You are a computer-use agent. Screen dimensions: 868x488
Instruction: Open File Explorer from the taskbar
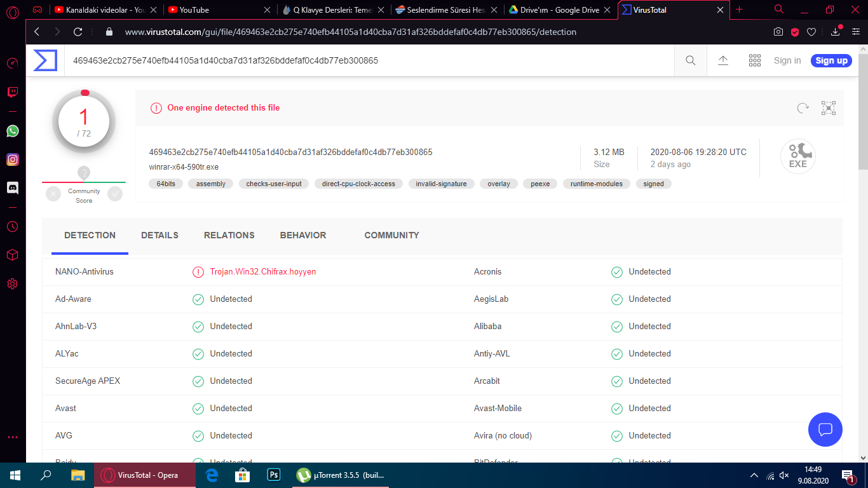78,475
